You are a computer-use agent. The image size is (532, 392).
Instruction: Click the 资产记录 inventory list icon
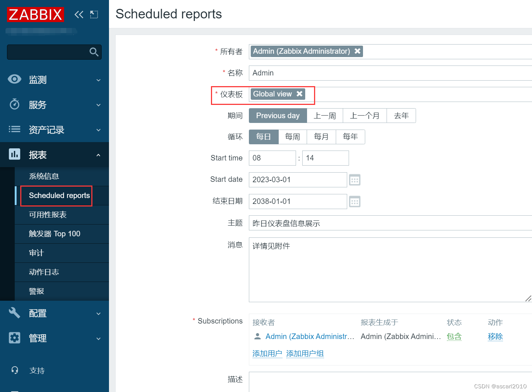click(14, 129)
